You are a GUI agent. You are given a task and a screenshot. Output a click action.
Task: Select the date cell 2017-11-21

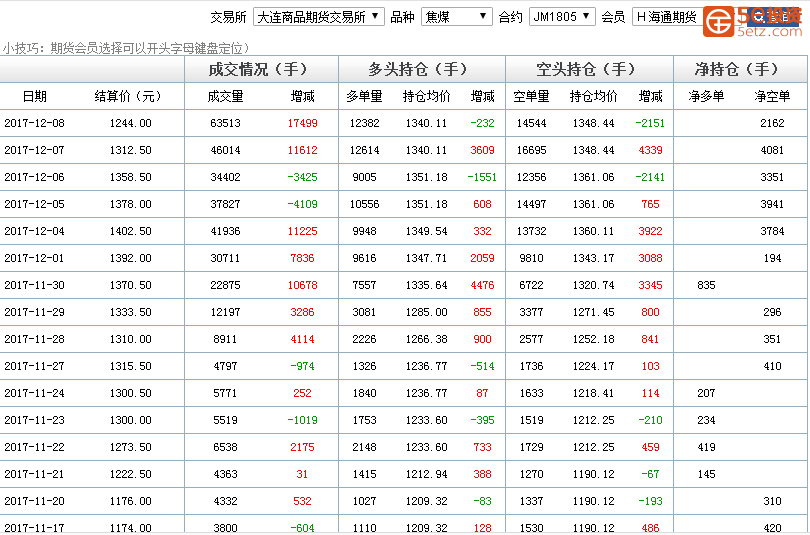coord(35,474)
